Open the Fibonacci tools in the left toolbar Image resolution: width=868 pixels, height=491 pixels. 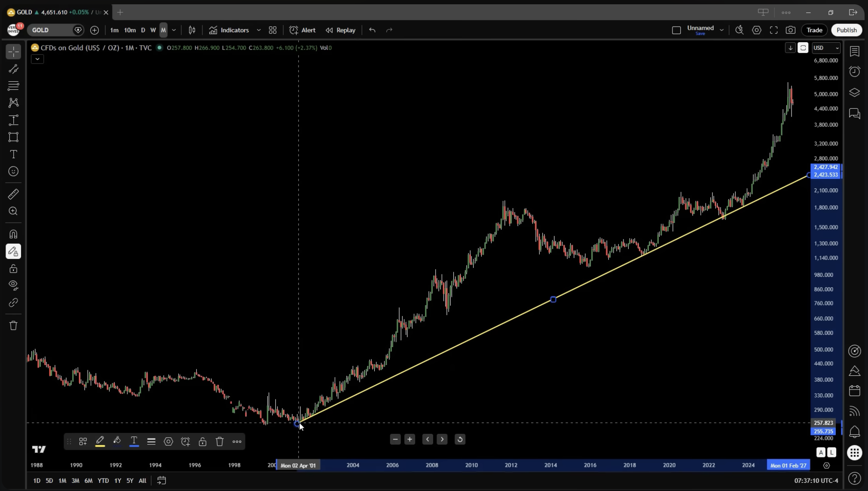[13, 86]
